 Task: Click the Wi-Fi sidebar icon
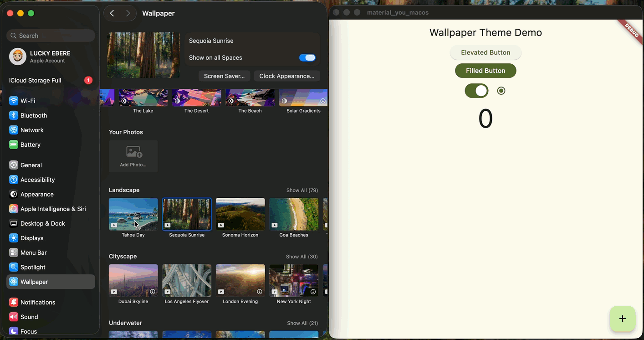click(14, 101)
